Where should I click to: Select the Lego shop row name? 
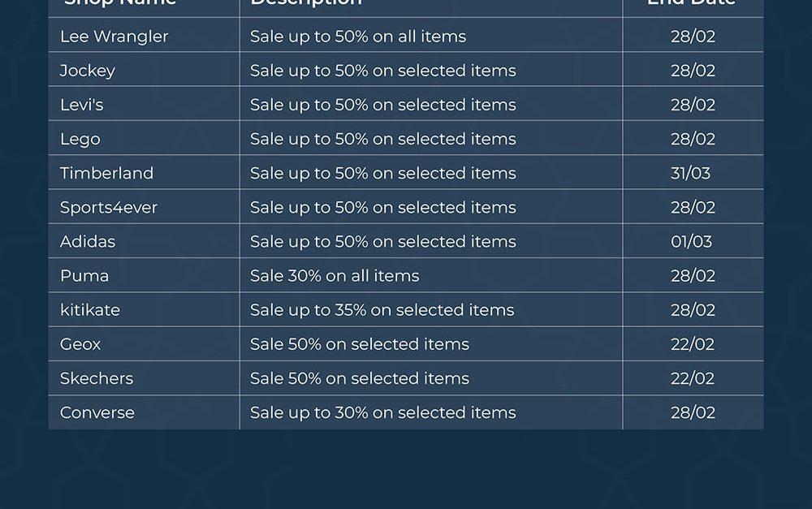80,139
